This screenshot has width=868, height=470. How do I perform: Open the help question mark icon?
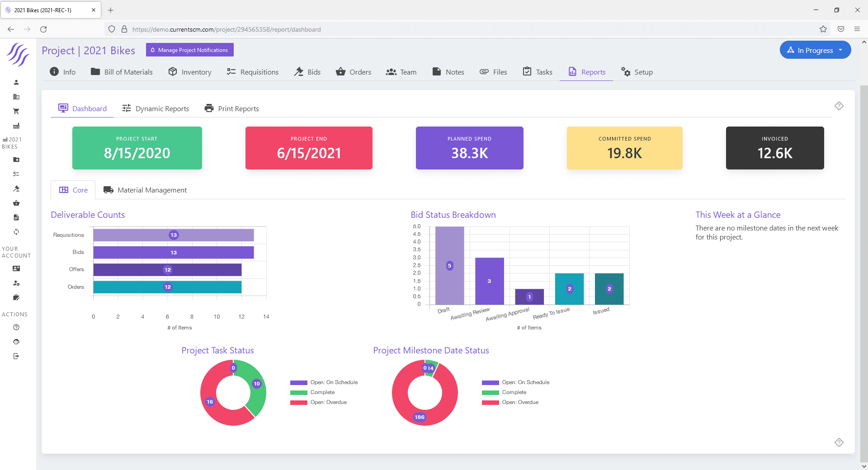pos(16,327)
